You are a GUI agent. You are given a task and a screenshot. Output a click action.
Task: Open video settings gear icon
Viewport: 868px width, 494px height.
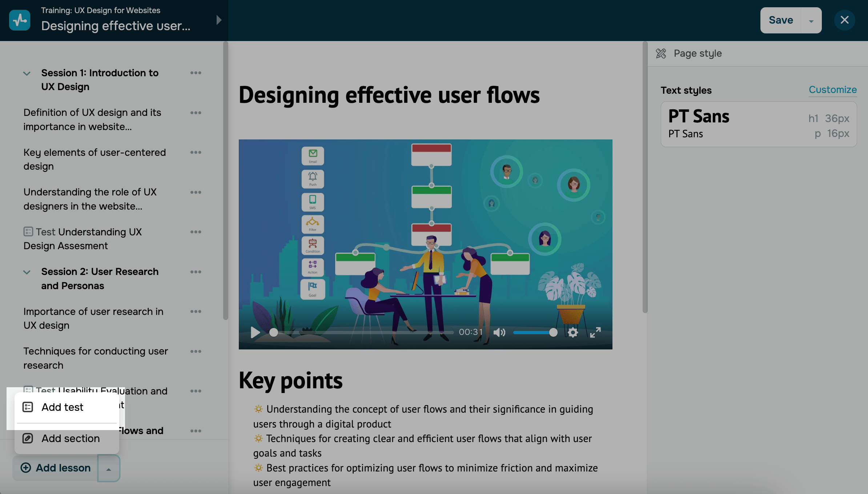coord(573,332)
